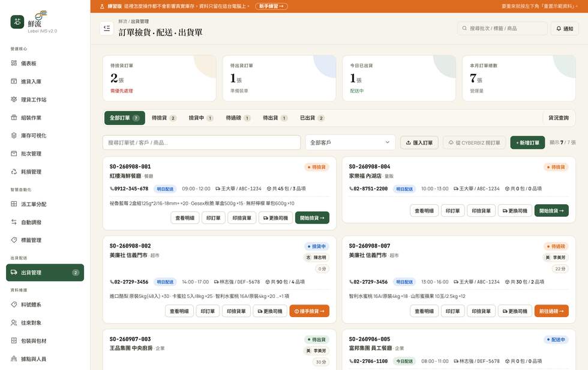Switch to the 待出貨 tab
588x370 pixels.
pyautogui.click(x=275, y=118)
